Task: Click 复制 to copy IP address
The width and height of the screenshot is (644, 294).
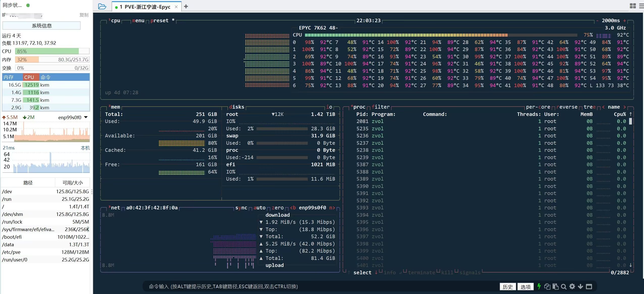Action: coord(84,15)
